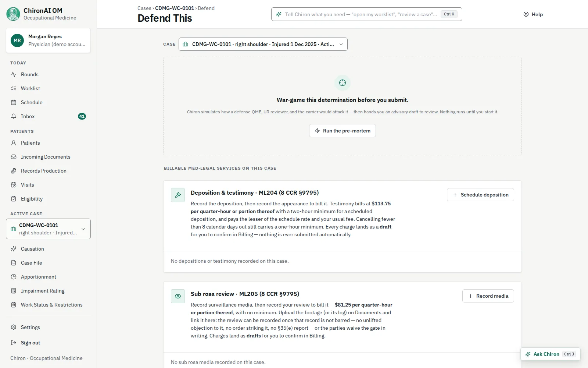Click the Worklist checklist icon
Image resolution: width=588 pixels, height=368 pixels.
click(14, 88)
